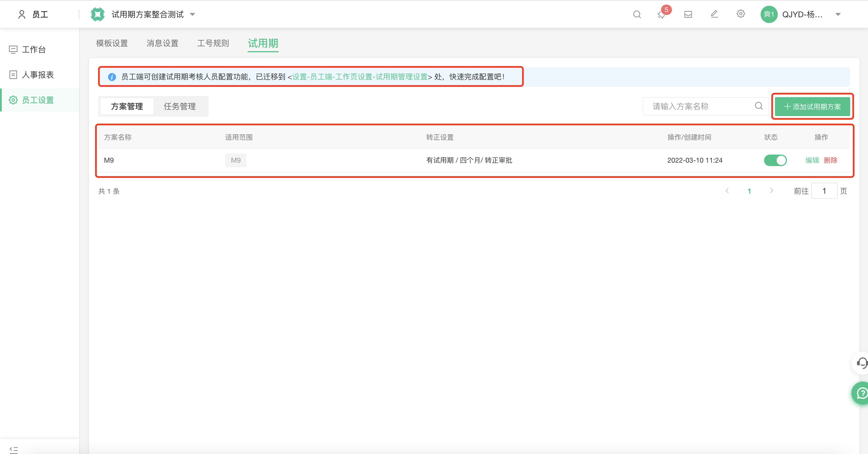Click the 人事报表 sidebar icon

[x=13, y=75]
